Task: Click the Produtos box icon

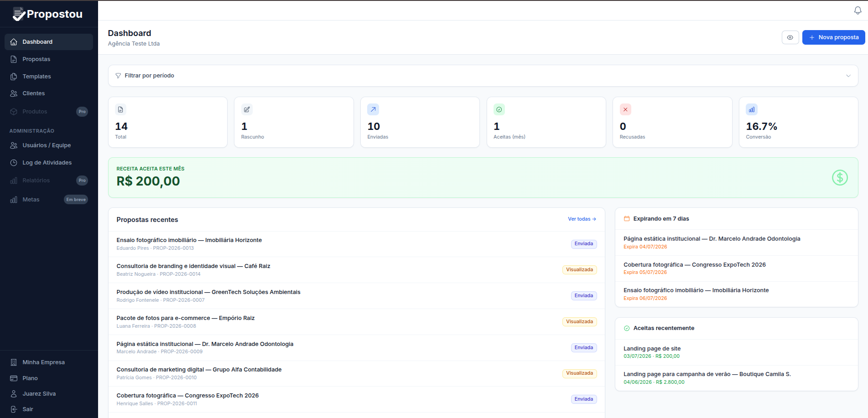Action: point(14,112)
